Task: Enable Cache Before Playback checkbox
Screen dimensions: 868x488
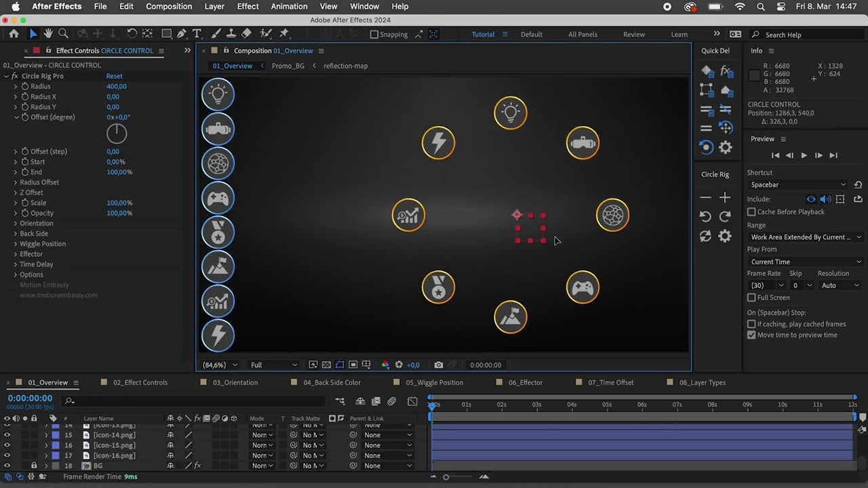Action: point(751,212)
